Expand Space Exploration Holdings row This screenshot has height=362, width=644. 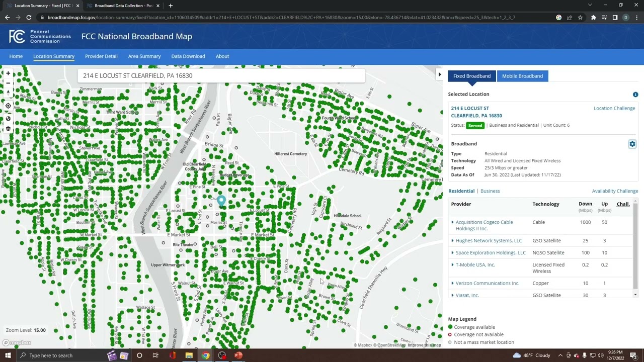coord(452,253)
